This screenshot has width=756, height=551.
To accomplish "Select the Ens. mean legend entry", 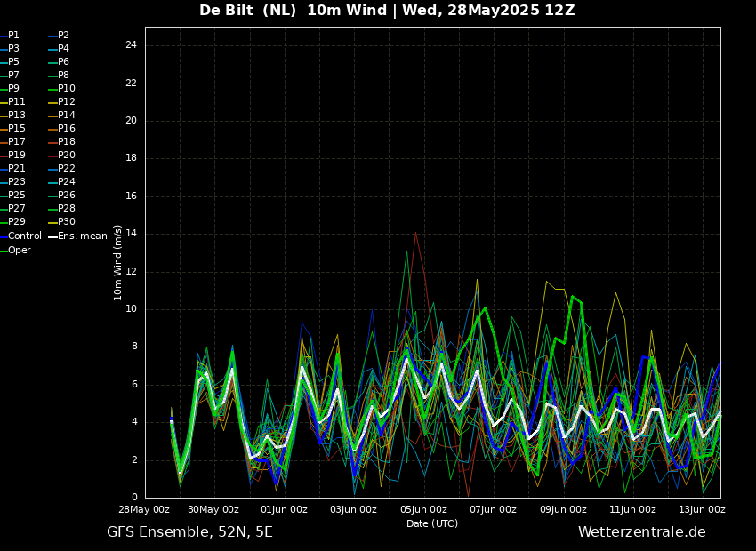I will point(82,236).
